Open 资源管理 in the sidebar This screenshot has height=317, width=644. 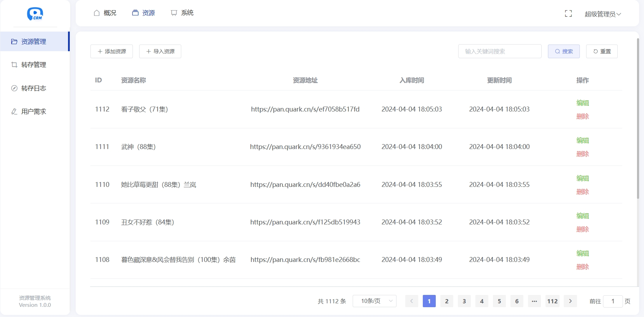pos(34,41)
